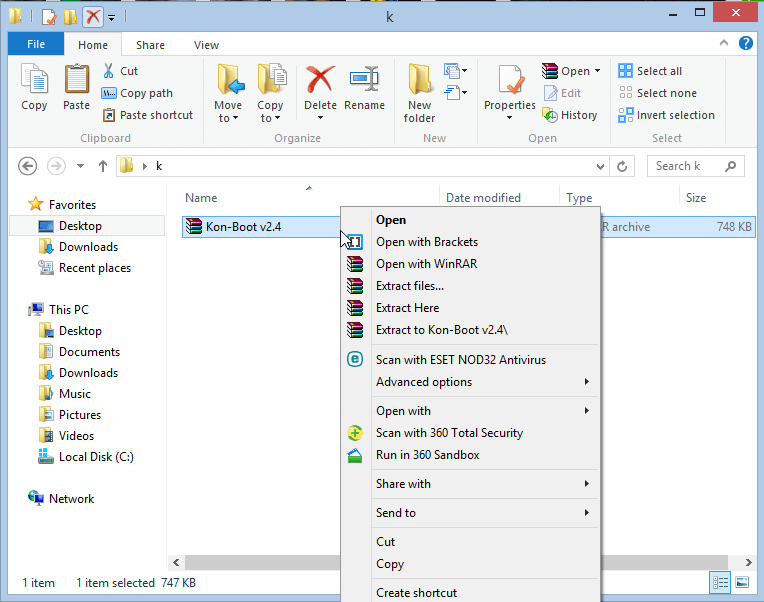Image resolution: width=764 pixels, height=602 pixels.
Task: Click the ribbon Open button with WinRAR icon
Action: (565, 71)
